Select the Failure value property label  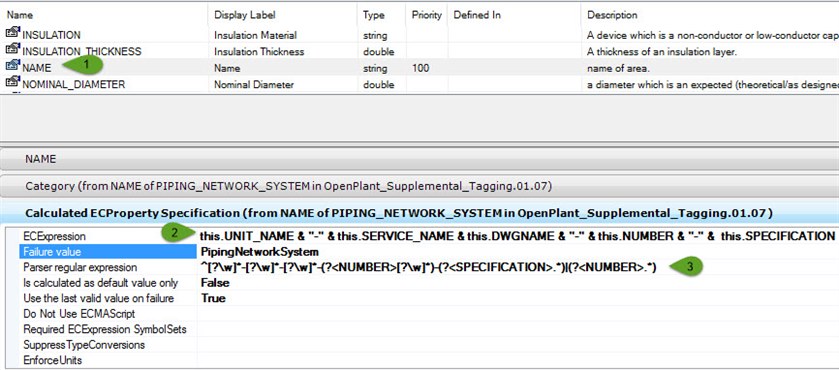pyautogui.click(x=51, y=252)
